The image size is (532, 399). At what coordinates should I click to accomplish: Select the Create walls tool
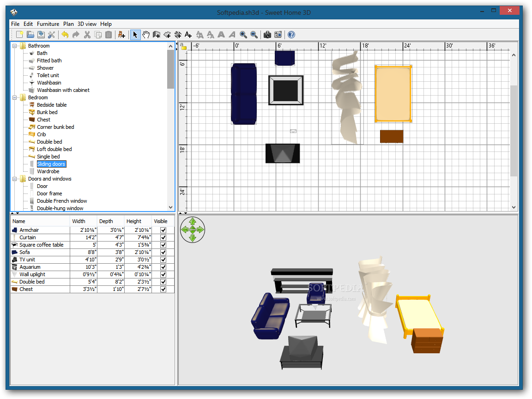click(157, 35)
